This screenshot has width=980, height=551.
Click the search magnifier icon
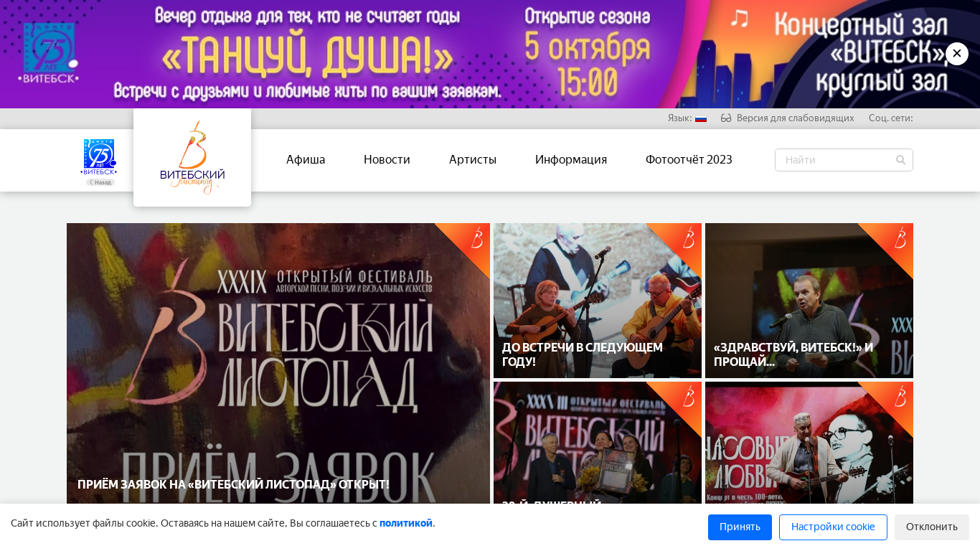pyautogui.click(x=901, y=160)
